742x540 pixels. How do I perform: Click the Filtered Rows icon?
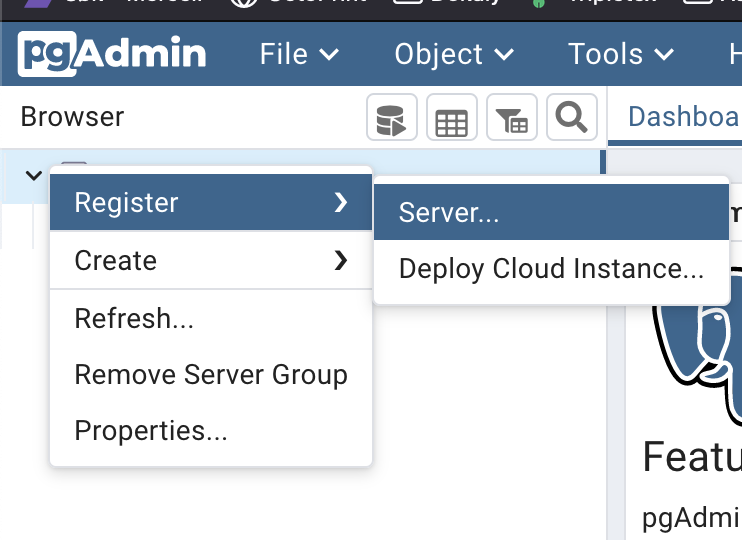[x=512, y=117]
